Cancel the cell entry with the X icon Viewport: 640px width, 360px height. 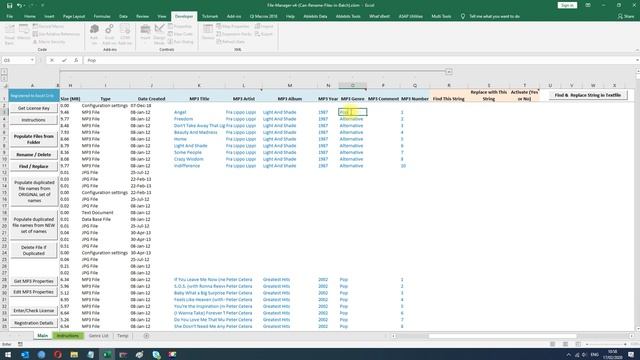(52, 60)
